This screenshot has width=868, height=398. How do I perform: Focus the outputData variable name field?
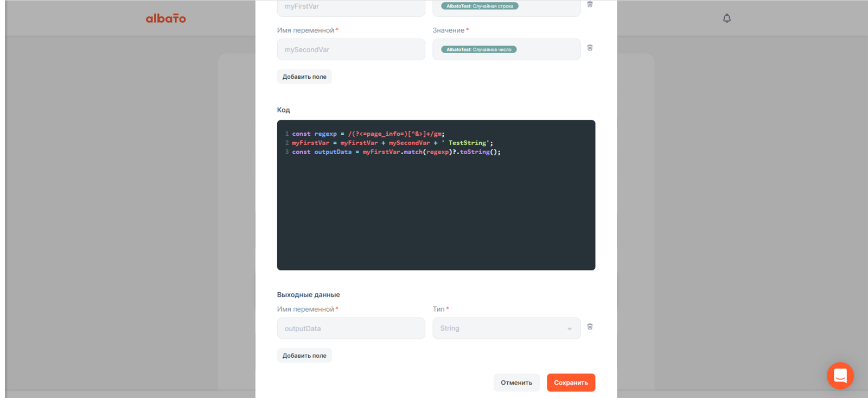350,328
